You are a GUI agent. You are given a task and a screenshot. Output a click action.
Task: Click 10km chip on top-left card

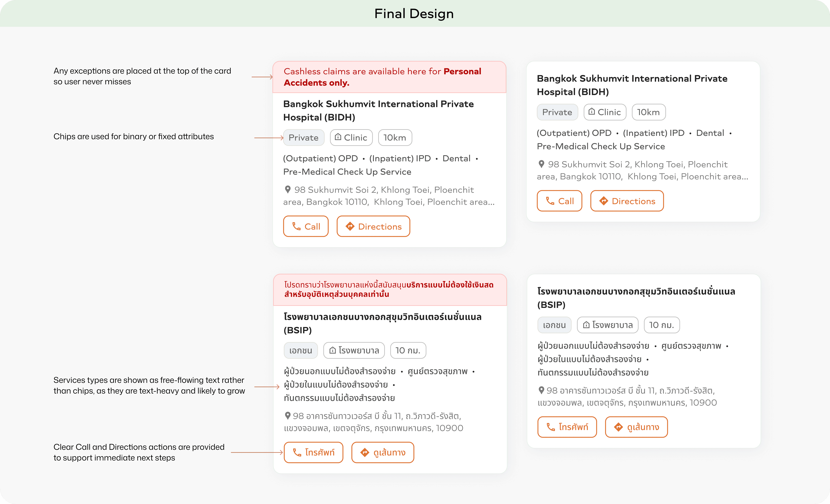tap(395, 138)
